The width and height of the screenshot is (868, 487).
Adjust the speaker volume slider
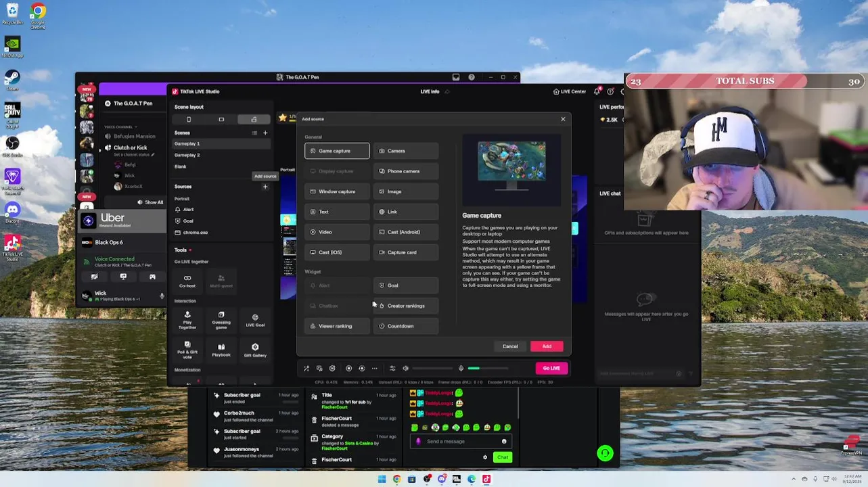432,369
